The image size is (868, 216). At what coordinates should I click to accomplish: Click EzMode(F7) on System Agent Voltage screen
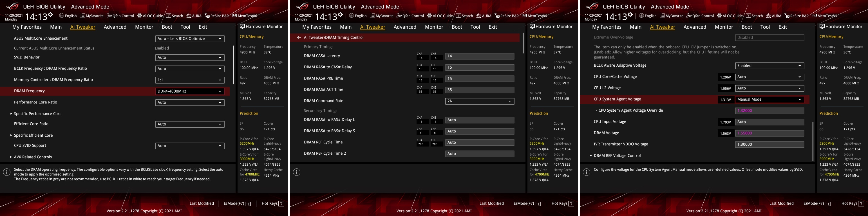coord(817,204)
